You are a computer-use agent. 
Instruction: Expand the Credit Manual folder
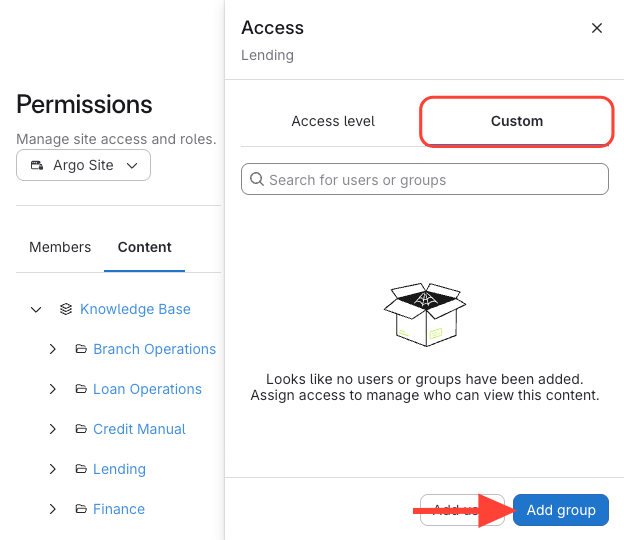pos(53,429)
